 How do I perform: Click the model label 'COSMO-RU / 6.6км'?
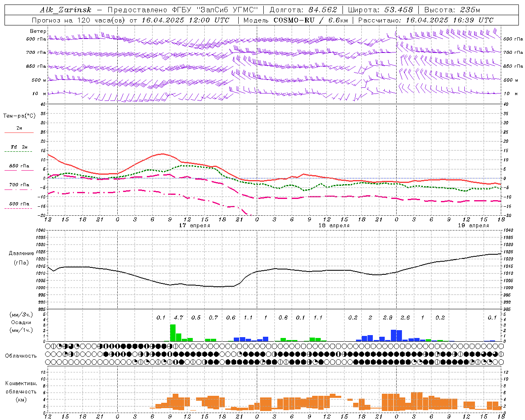point(310,20)
